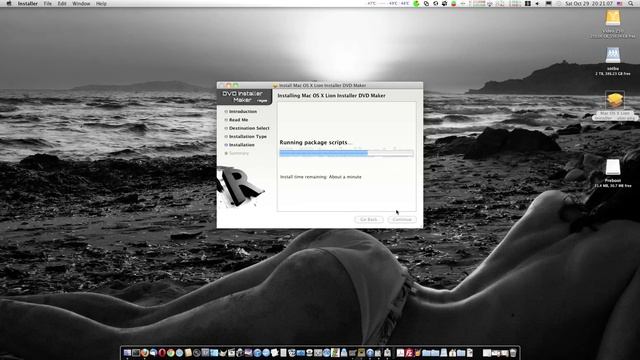640x360 pixels.
Task: Select the Installation Type step
Action: click(x=248, y=137)
